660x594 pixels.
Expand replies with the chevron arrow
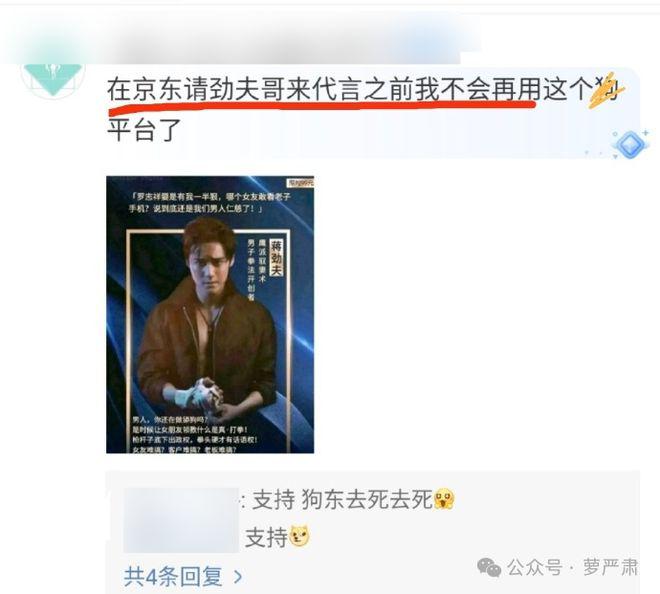[238, 577]
